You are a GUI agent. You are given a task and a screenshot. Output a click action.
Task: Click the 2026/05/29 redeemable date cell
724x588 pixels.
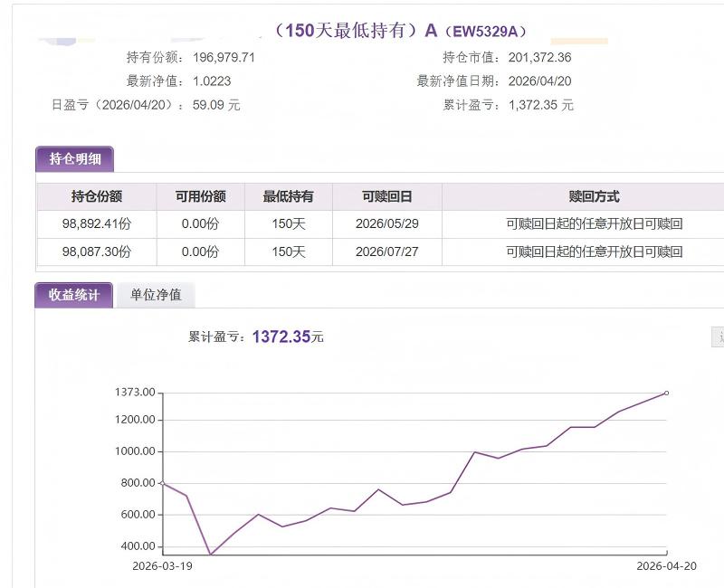click(386, 223)
